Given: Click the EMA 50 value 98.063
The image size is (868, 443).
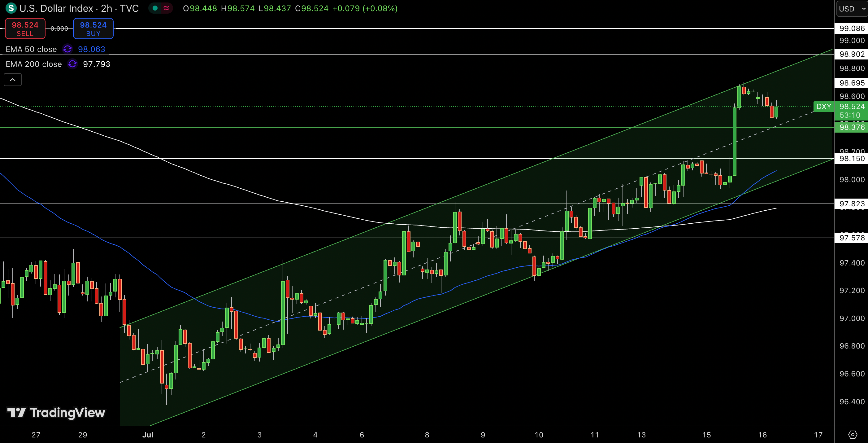Looking at the screenshot, I should [x=92, y=49].
